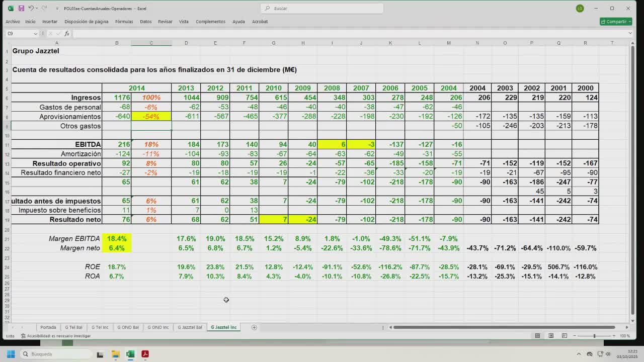Click next sheet navigation arrow

click(x=22, y=327)
